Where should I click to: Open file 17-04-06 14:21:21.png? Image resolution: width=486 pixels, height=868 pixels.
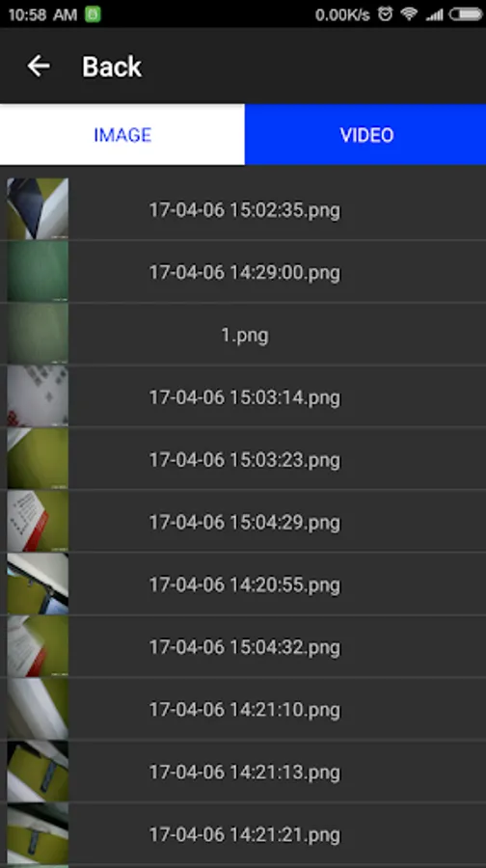(243, 834)
